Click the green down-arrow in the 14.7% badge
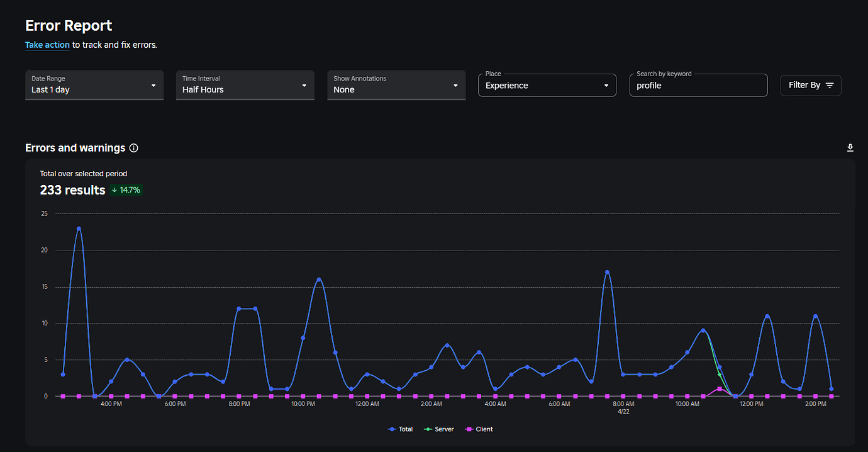The image size is (868, 452). [x=115, y=189]
